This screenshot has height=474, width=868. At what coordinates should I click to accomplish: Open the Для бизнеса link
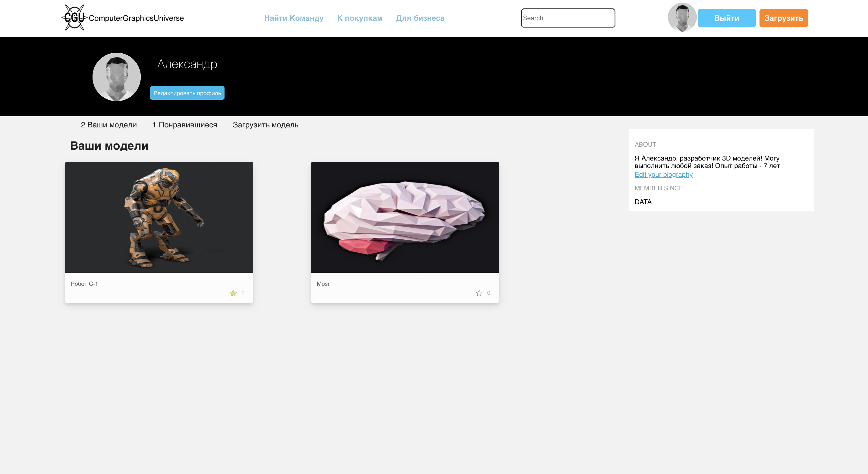pos(420,18)
